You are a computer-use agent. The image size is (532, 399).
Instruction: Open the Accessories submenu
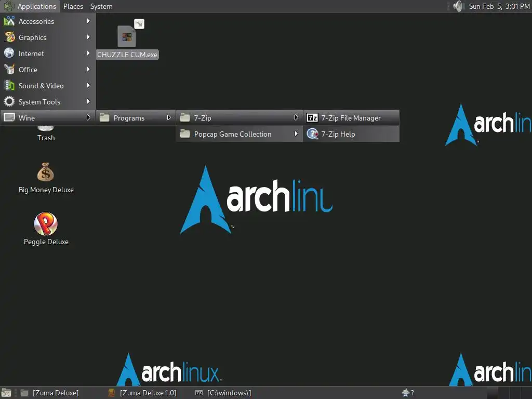(x=48, y=21)
